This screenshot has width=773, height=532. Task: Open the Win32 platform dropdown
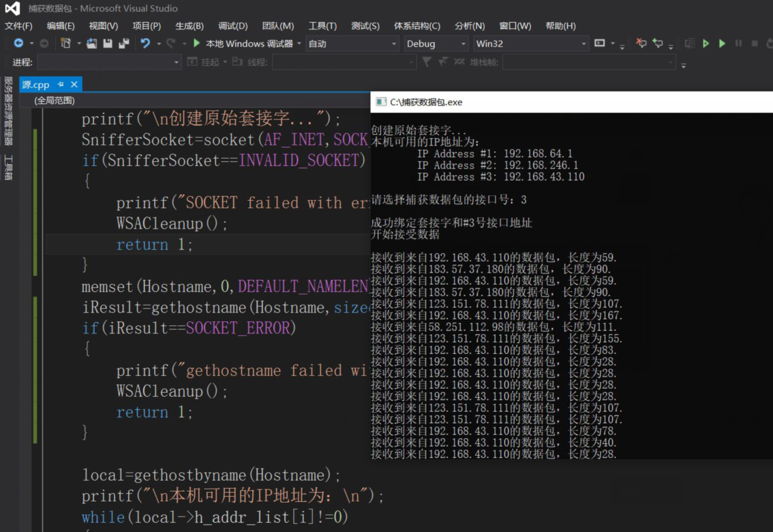pos(530,43)
